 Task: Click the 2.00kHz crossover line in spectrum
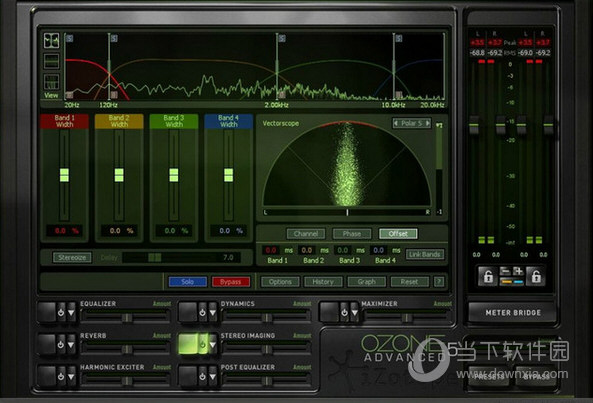pyautogui.click(x=277, y=66)
